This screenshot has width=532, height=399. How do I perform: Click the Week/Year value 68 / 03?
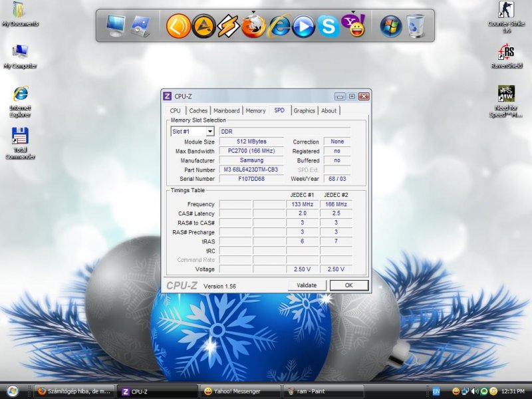click(337, 179)
